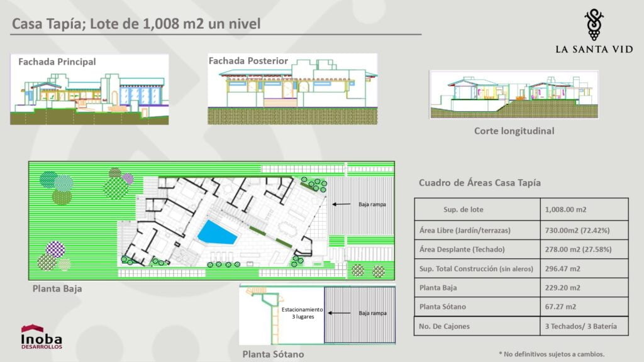The image size is (644, 362).
Task: Click the '730.00m2 (72.42%)' value
Action: pos(577,230)
